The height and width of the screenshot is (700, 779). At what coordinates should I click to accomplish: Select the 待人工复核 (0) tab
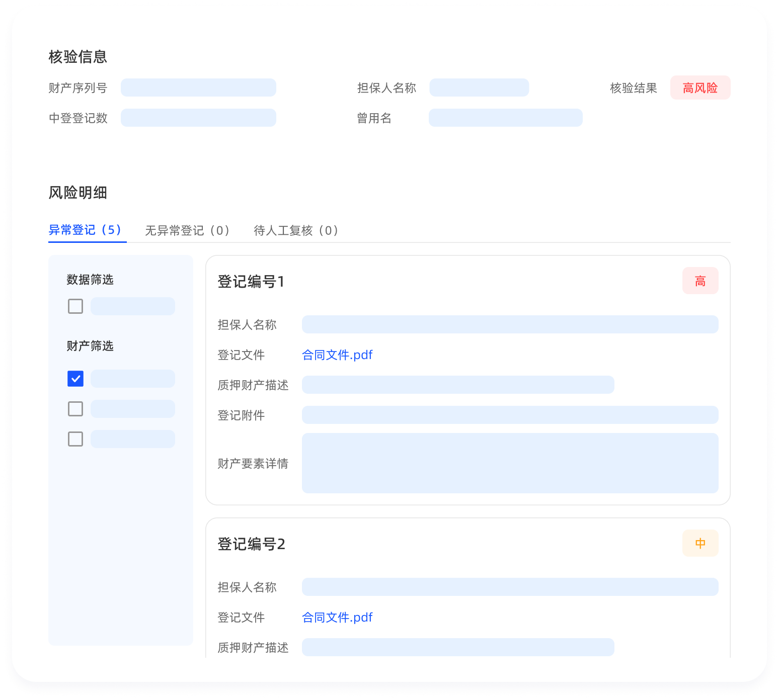[296, 230]
